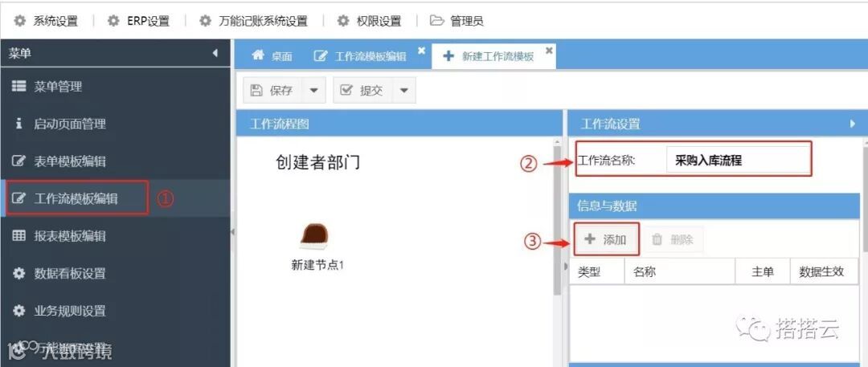
Task: Click the 信息与数据 panel header
Action: coord(714,206)
